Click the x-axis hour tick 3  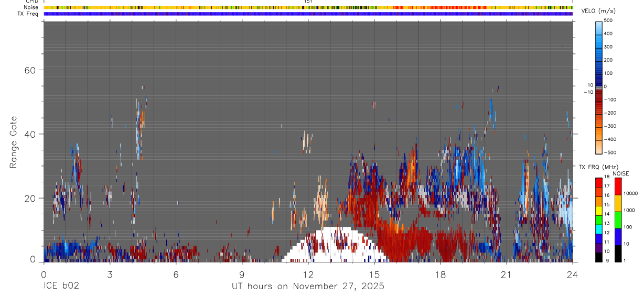point(110,274)
